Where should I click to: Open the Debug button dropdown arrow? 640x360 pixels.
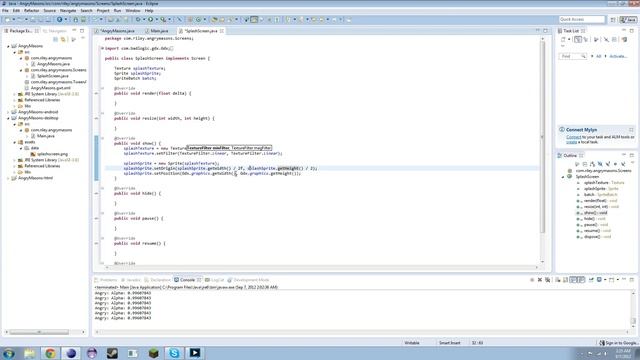click(144, 20)
